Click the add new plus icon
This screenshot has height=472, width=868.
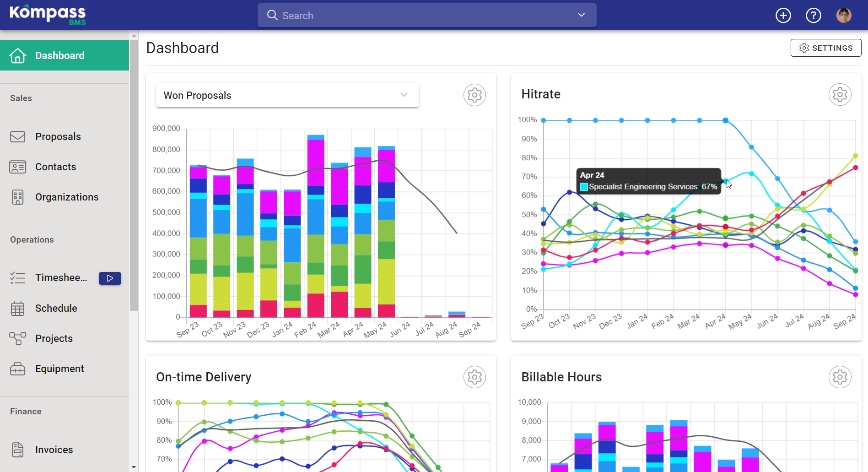click(783, 16)
